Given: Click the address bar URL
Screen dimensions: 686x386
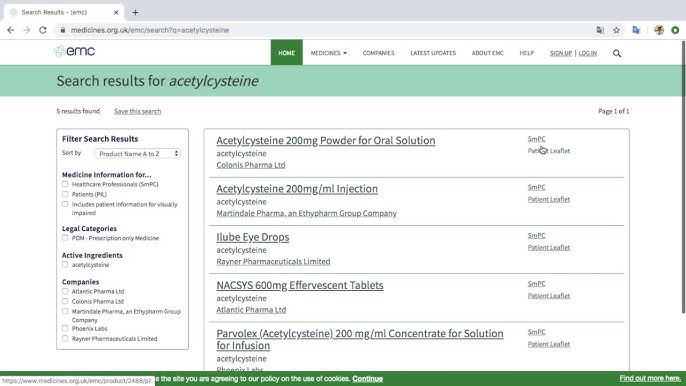Looking at the screenshot, I should click(150, 30).
